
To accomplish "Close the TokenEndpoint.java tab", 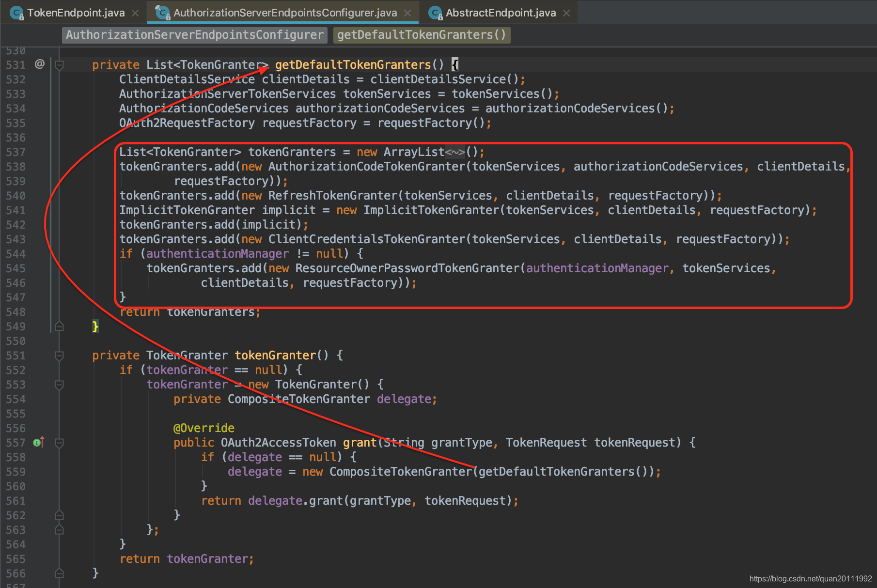I will pos(136,13).
